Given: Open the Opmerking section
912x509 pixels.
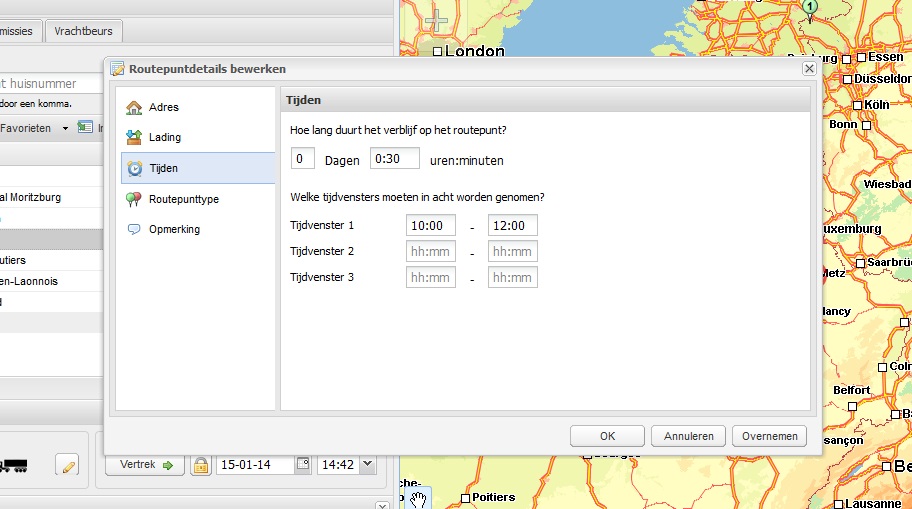Looking at the screenshot, I should 174,229.
